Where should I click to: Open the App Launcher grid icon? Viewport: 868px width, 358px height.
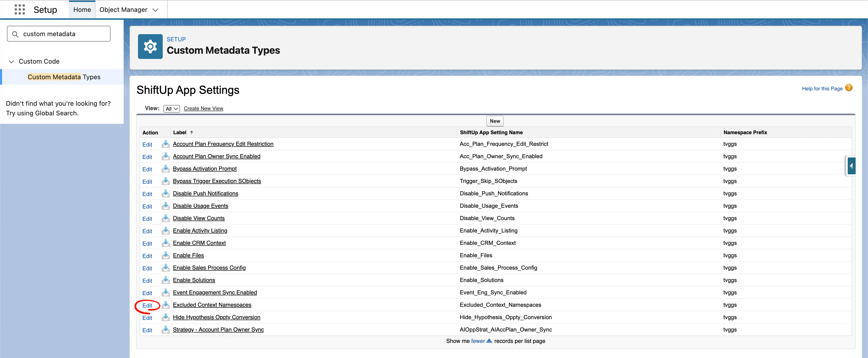click(x=20, y=9)
